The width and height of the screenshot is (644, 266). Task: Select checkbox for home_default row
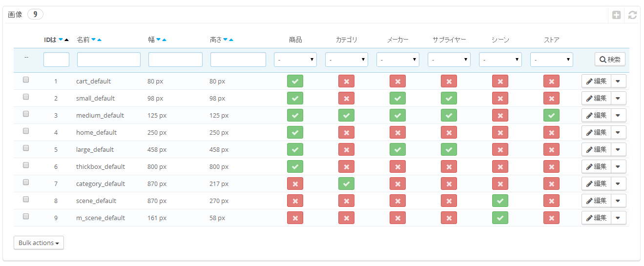[x=26, y=131]
